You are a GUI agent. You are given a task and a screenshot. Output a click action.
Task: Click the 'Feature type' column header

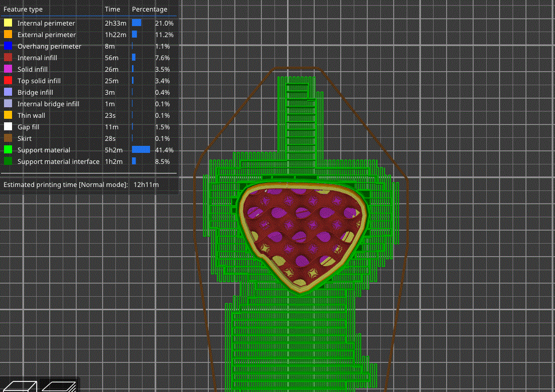point(23,9)
